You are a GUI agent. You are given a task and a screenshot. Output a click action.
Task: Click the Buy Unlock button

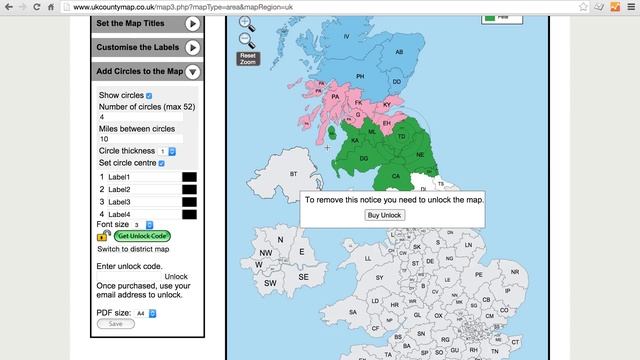(x=384, y=215)
